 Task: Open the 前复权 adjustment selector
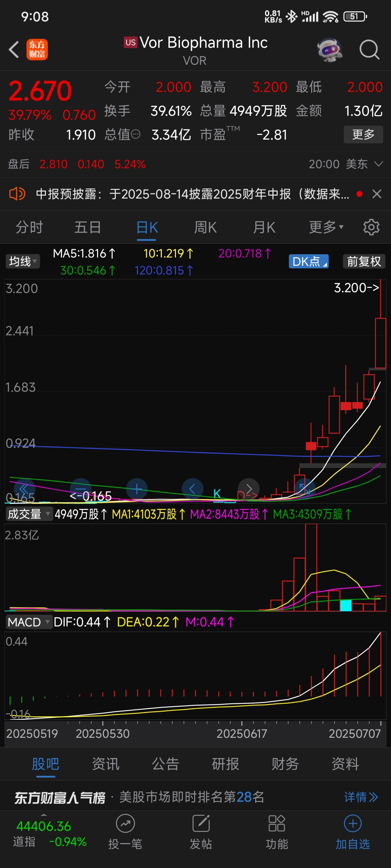[x=364, y=261]
